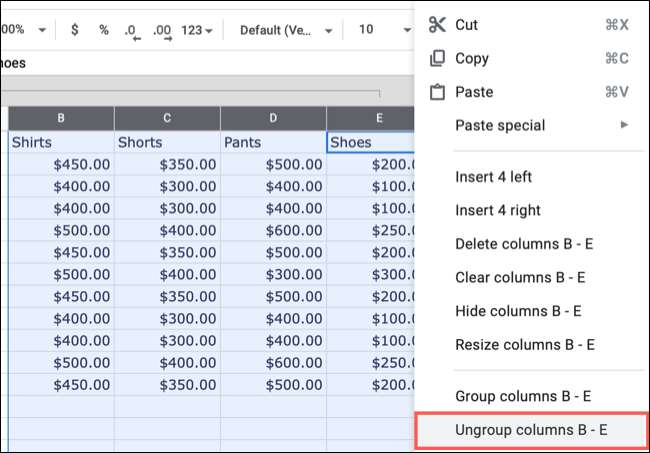This screenshot has width=650, height=453.
Task: Click Insert 4 left option
Action: click(493, 177)
